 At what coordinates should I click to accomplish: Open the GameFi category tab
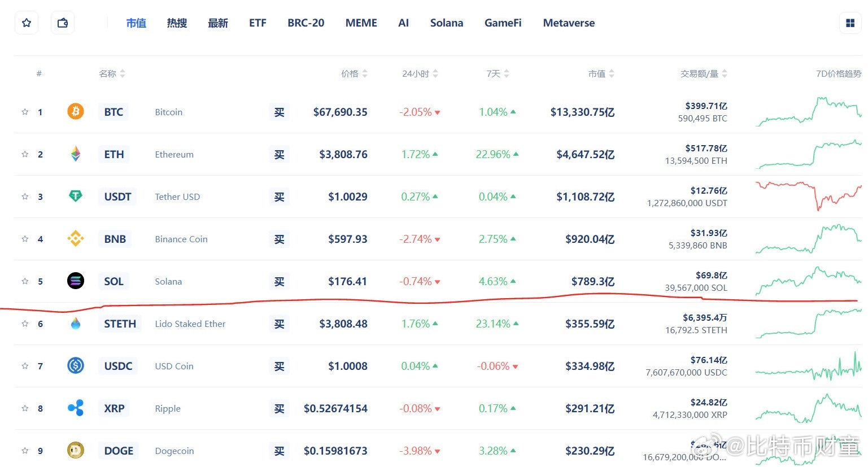[503, 23]
